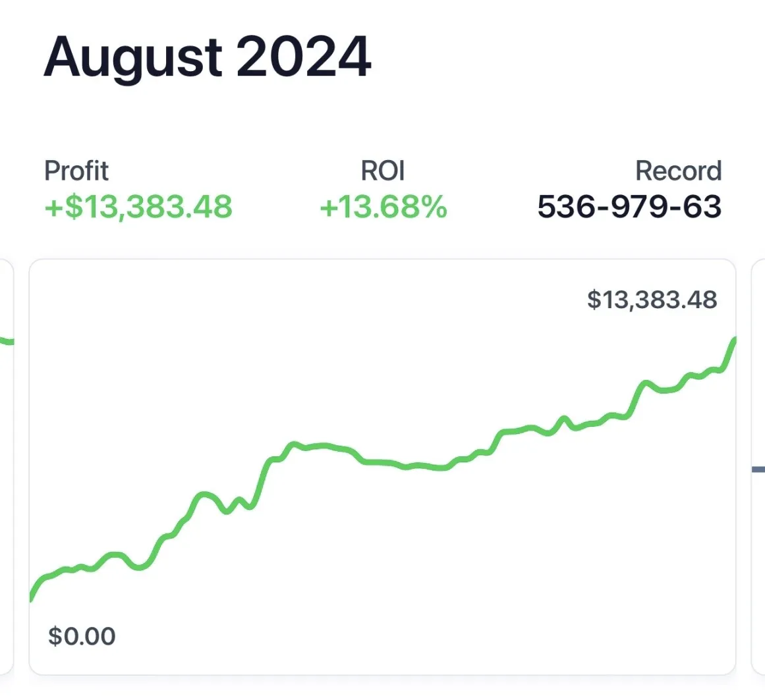The height and width of the screenshot is (700, 765).
Task: Click the Profit column label
Action: [x=76, y=171]
